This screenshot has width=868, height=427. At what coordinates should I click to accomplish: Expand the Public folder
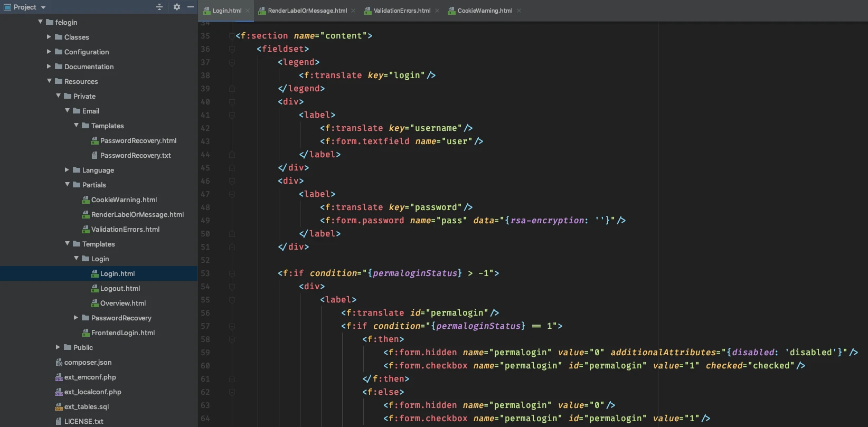coord(58,347)
